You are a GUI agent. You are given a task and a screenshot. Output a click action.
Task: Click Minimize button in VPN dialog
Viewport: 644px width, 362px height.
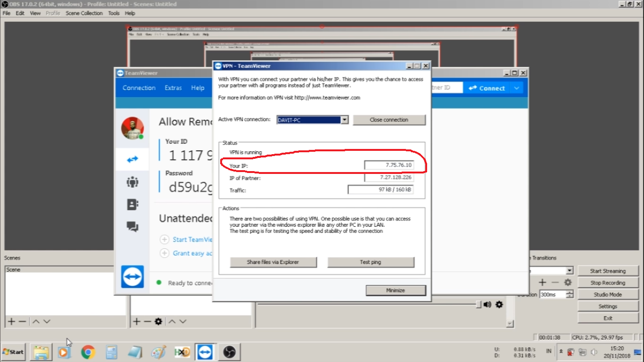coord(396,290)
